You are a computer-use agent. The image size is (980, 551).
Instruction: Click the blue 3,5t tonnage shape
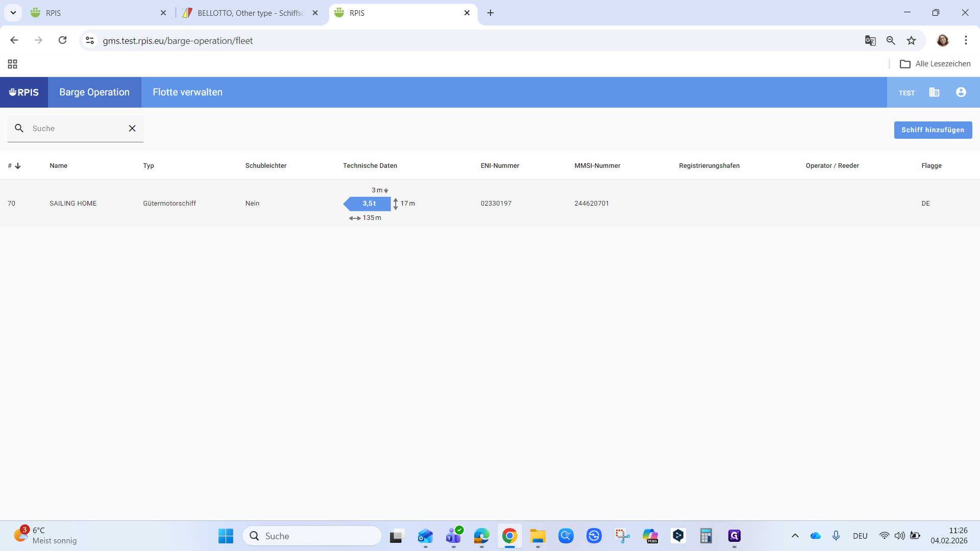coord(369,204)
